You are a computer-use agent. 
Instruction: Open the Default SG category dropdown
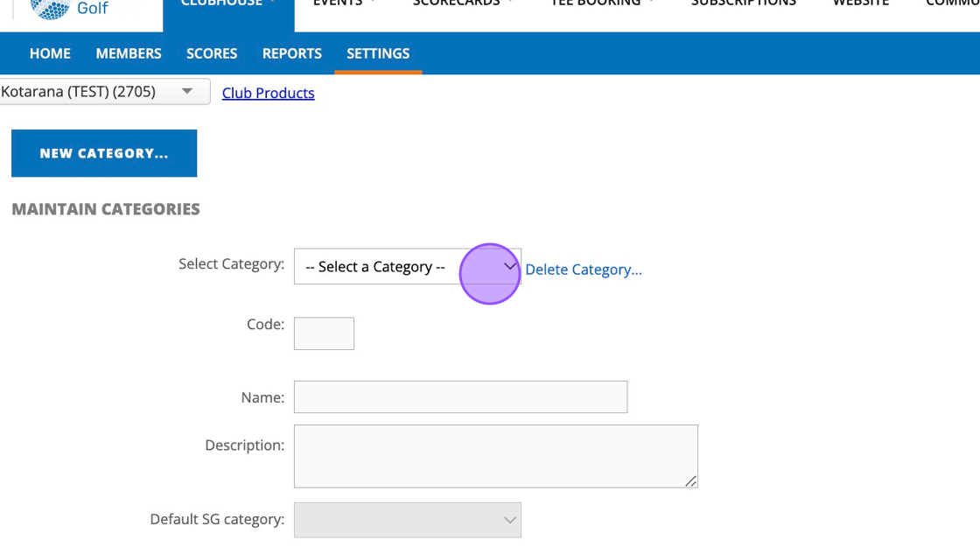pyautogui.click(x=407, y=520)
